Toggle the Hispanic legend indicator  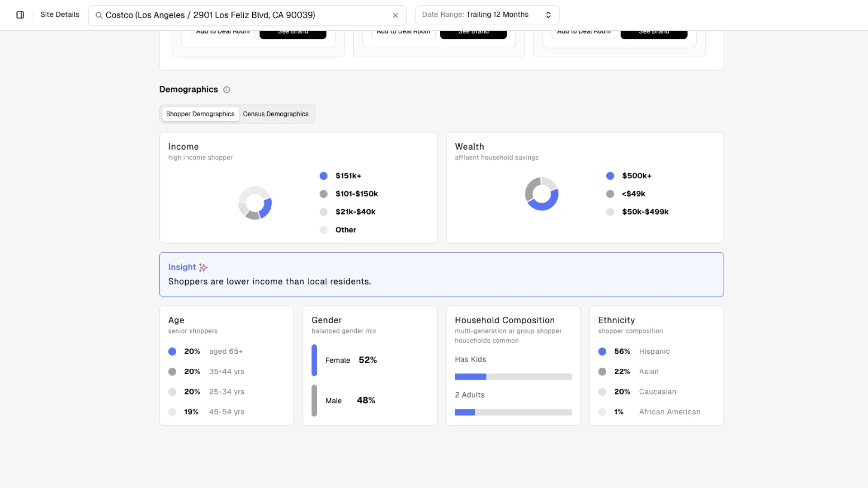602,351
